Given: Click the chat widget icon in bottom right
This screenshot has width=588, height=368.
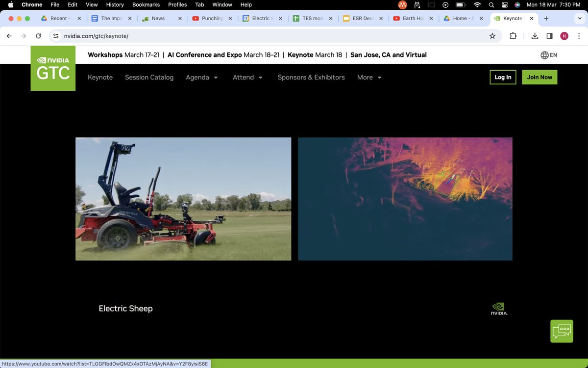Looking at the screenshot, I should click(562, 331).
